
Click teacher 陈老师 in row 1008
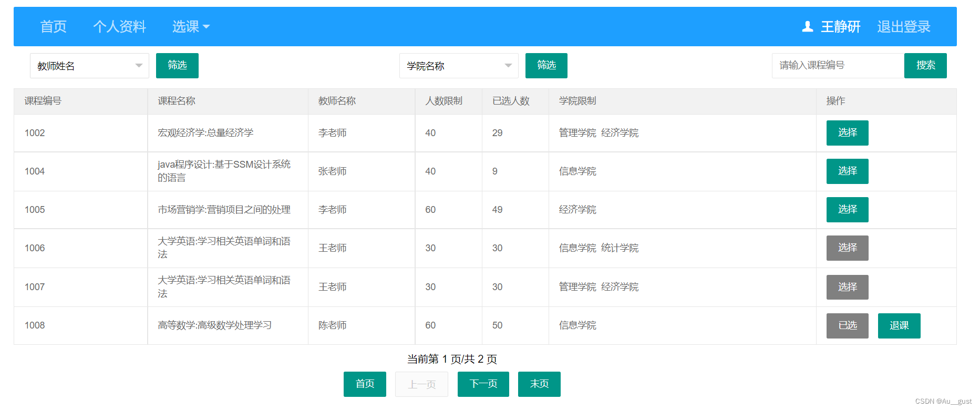point(332,325)
